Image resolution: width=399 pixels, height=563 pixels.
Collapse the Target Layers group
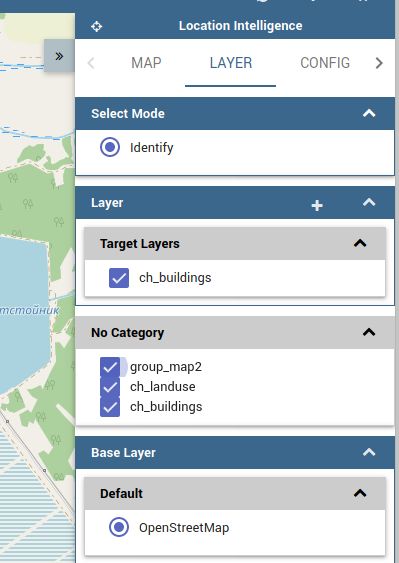pyautogui.click(x=360, y=243)
